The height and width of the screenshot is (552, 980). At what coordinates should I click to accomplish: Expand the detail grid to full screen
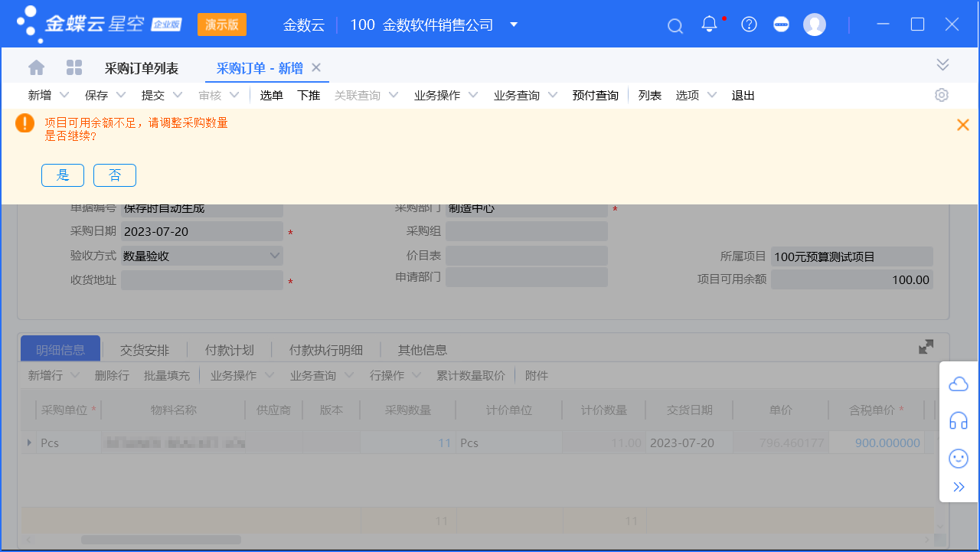[x=926, y=347]
